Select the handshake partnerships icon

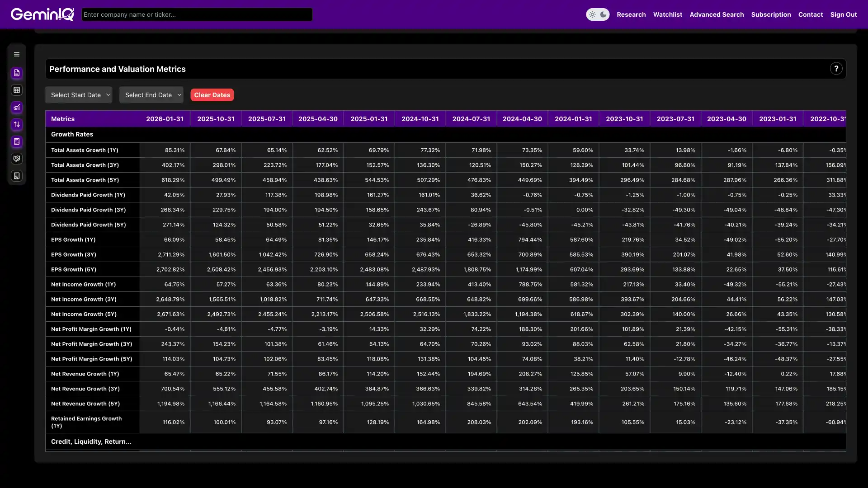coord(17,159)
